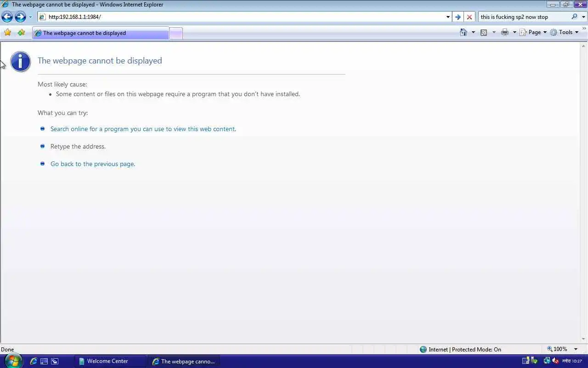Click the 'Done' status bar text

point(7,349)
